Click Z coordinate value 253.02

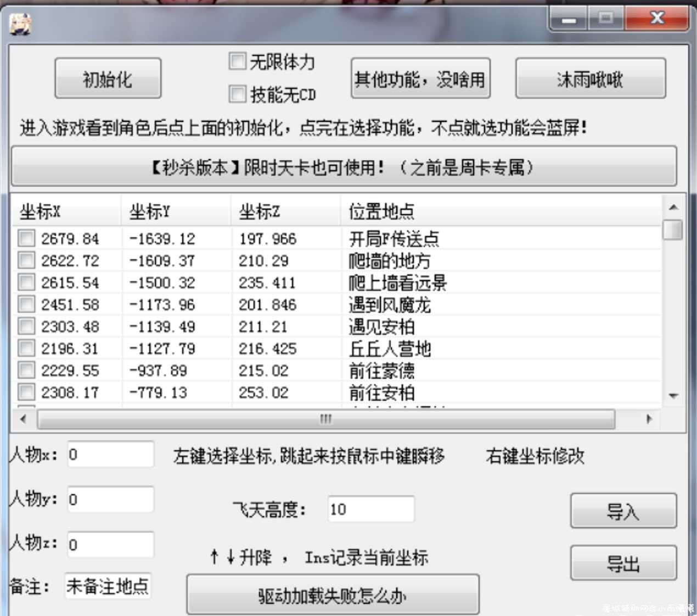tap(263, 393)
